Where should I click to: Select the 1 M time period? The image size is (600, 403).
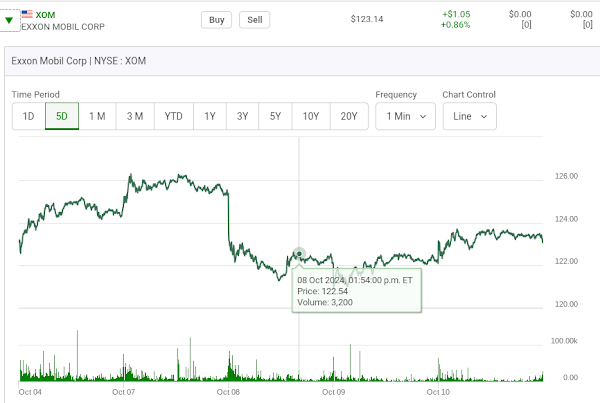(x=97, y=116)
